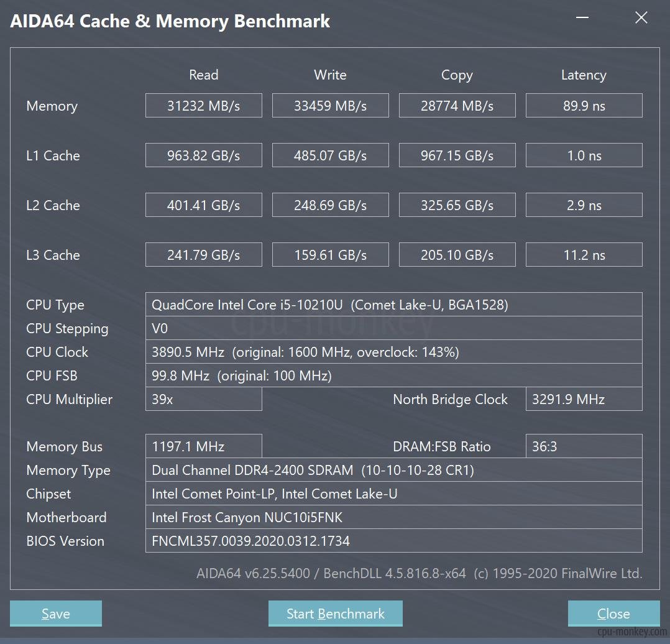Click CPU Clock field 3890.5 MHz
670x644 pixels.
393,352
